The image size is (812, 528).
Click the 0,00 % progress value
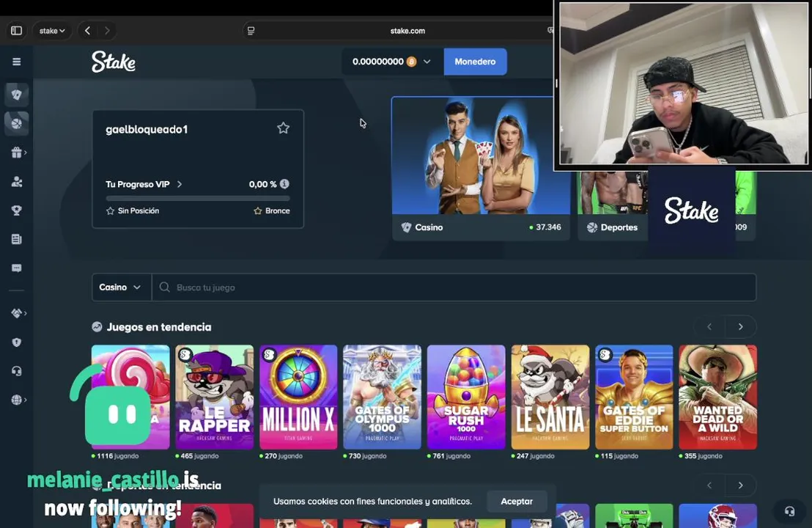pos(262,184)
